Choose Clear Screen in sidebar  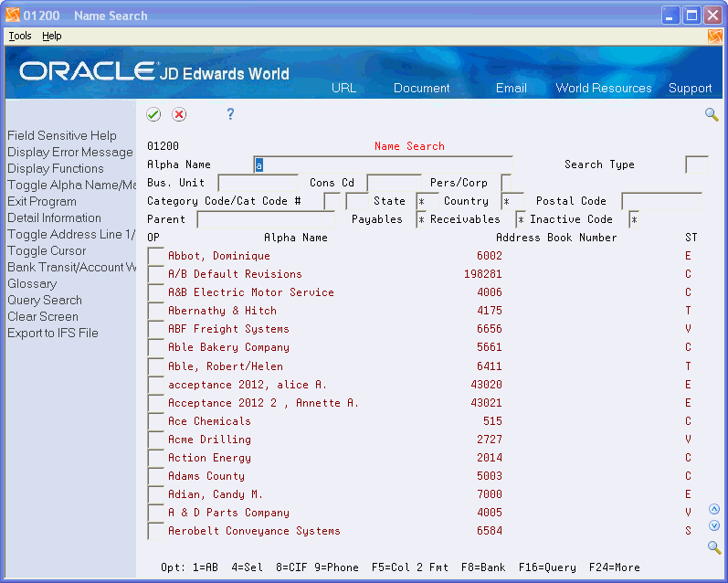43,316
